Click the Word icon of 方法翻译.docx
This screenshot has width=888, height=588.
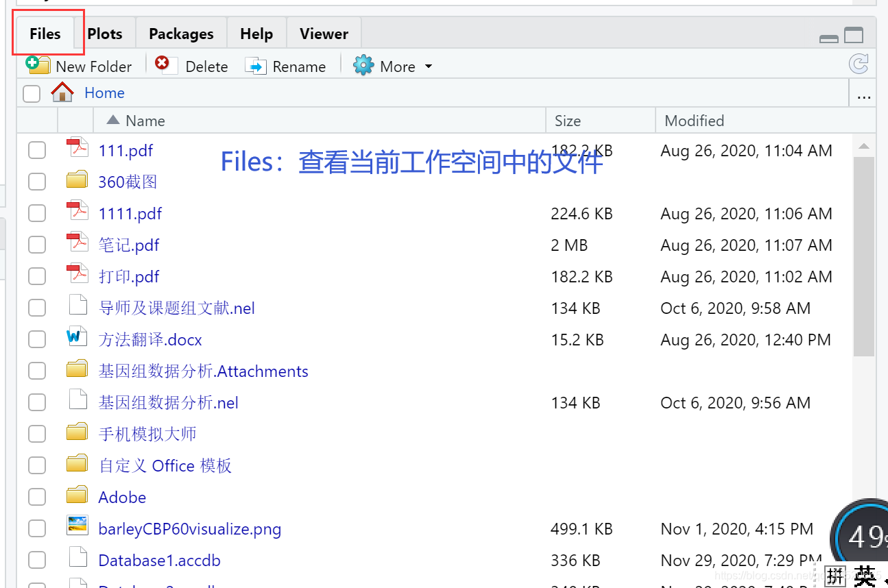[x=77, y=336]
